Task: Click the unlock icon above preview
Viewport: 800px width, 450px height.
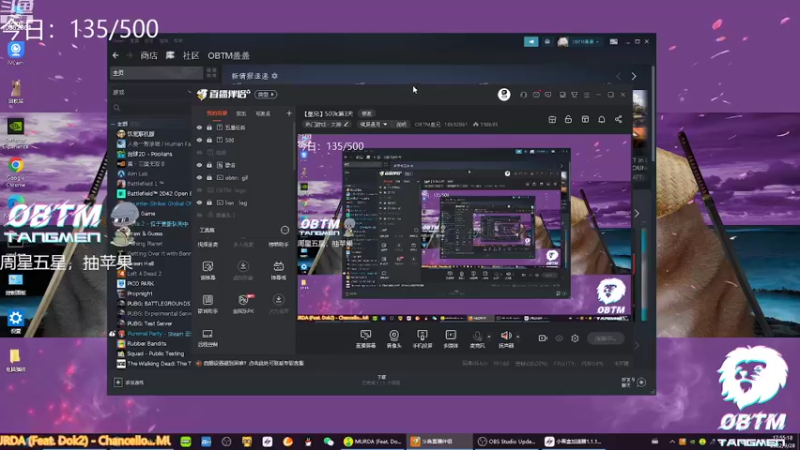Action: click(568, 119)
